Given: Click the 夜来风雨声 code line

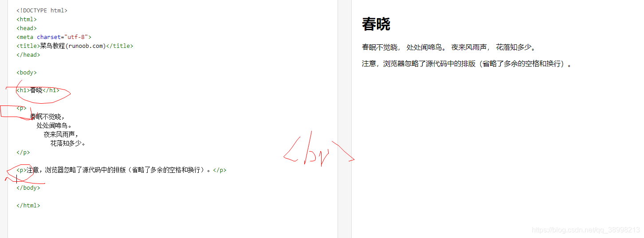Looking at the screenshot, I should [x=61, y=134].
